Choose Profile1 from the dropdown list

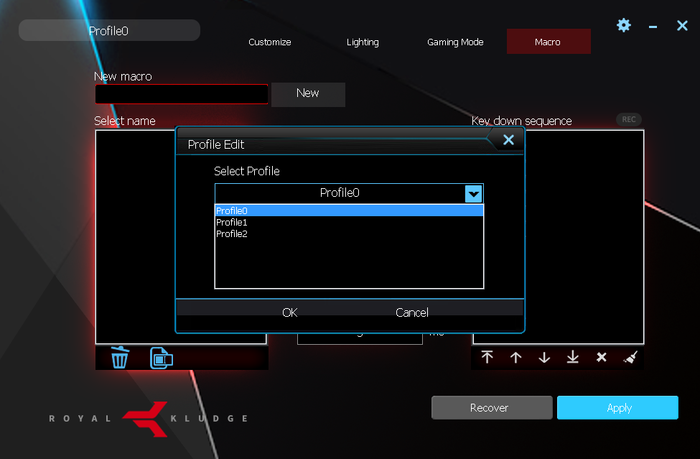pyautogui.click(x=232, y=222)
